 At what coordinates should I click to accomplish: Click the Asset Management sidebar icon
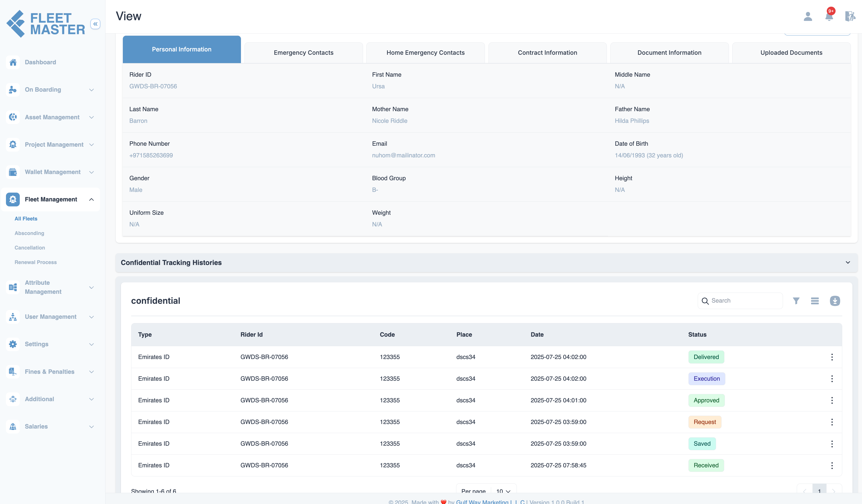point(13,117)
